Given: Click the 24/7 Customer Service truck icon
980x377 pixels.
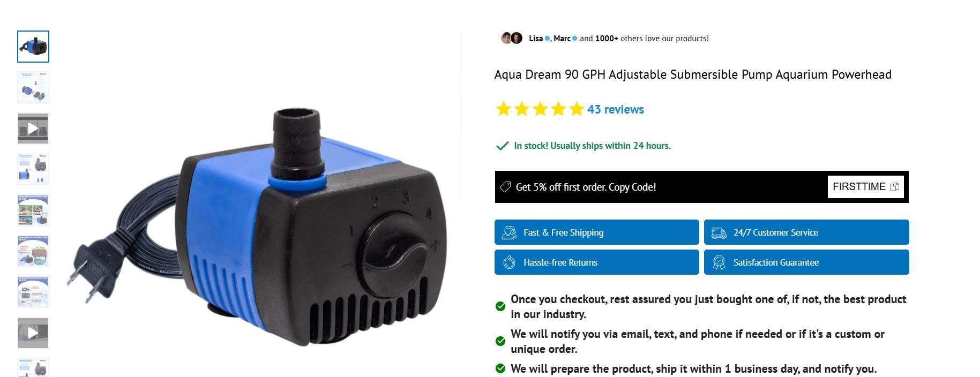Looking at the screenshot, I should (x=719, y=232).
